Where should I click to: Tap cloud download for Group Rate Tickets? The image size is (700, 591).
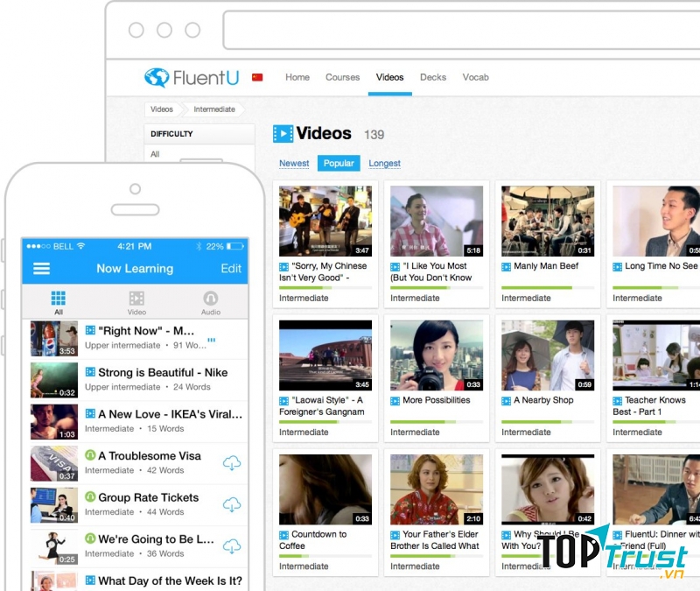coord(232,504)
